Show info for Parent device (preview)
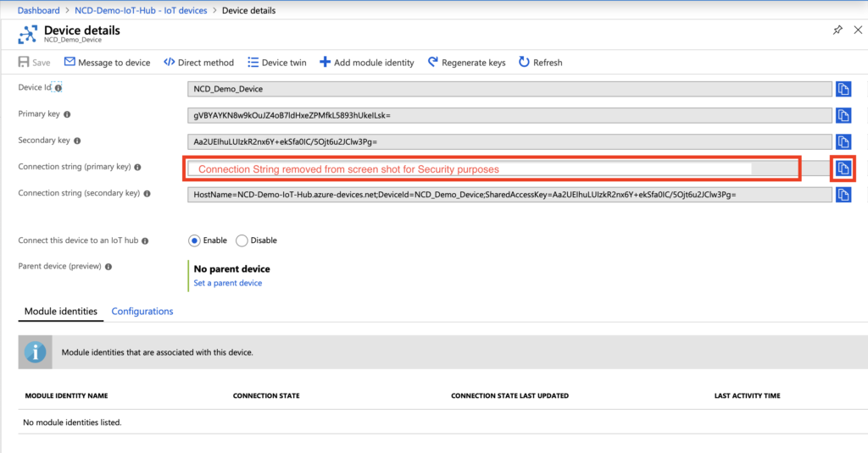The width and height of the screenshot is (868, 453). pos(108,267)
